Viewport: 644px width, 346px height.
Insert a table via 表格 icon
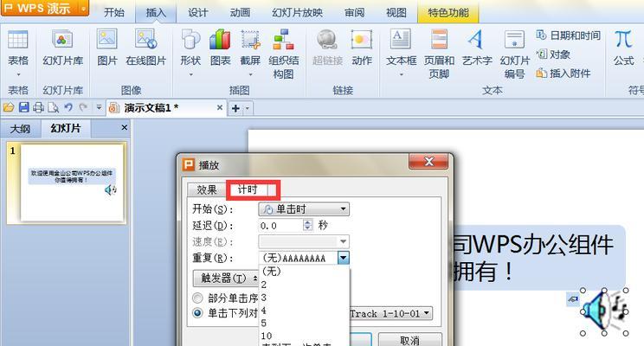tap(17, 41)
